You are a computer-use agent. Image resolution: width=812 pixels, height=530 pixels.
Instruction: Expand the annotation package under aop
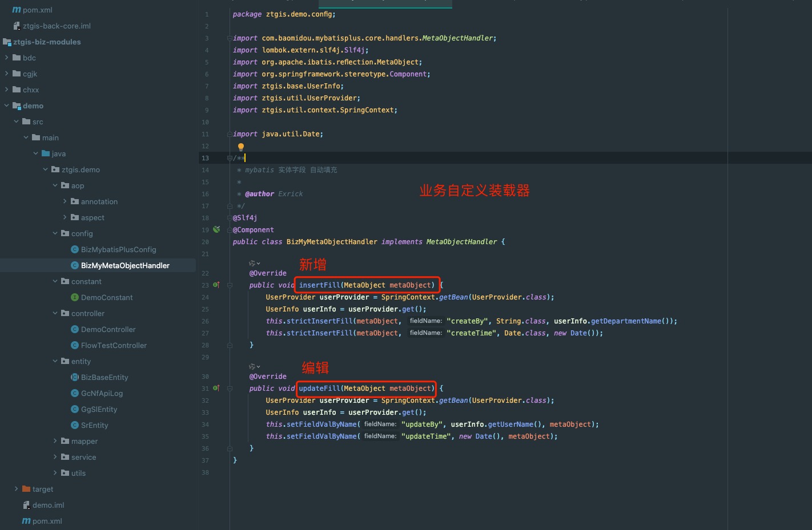point(65,201)
